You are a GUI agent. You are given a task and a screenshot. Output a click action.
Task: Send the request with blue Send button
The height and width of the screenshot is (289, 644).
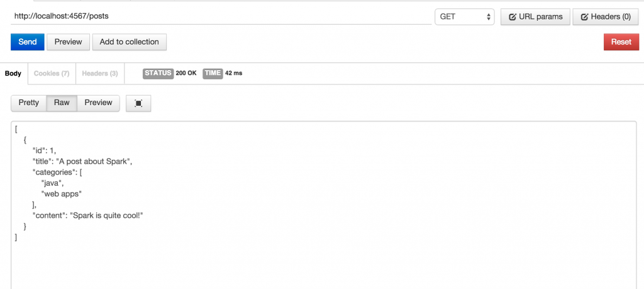coord(28,42)
